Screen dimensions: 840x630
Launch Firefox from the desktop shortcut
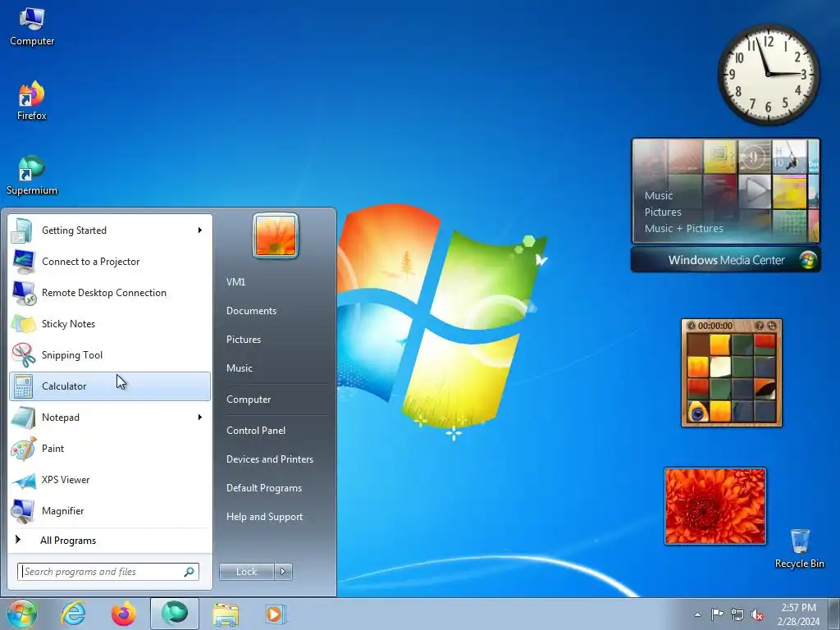(32, 101)
